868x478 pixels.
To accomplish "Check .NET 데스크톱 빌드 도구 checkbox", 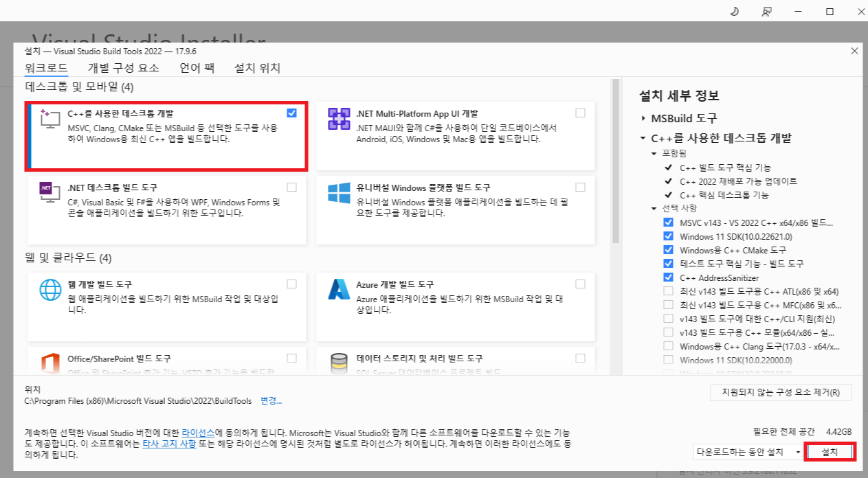I will (291, 187).
